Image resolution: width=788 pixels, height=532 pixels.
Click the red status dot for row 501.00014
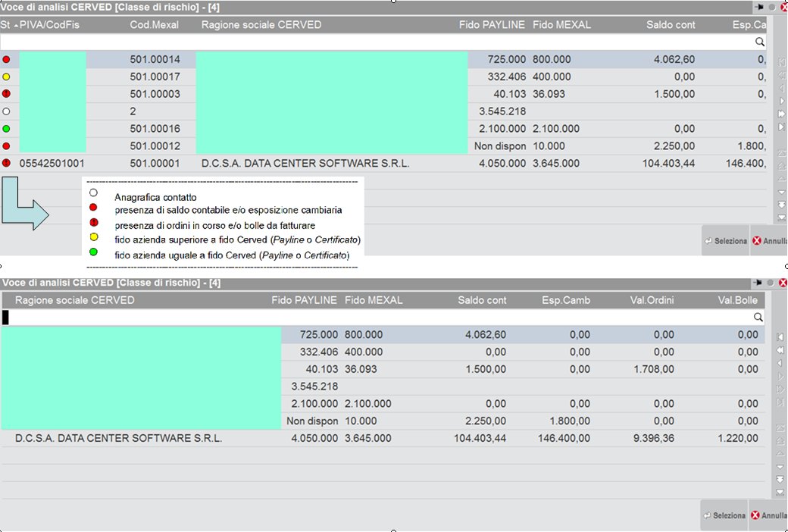[7, 59]
